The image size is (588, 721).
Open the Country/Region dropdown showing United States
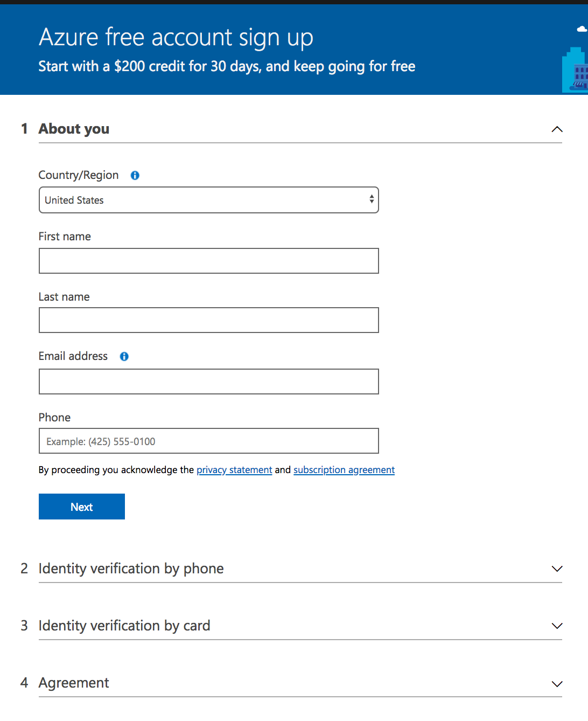[x=209, y=200]
